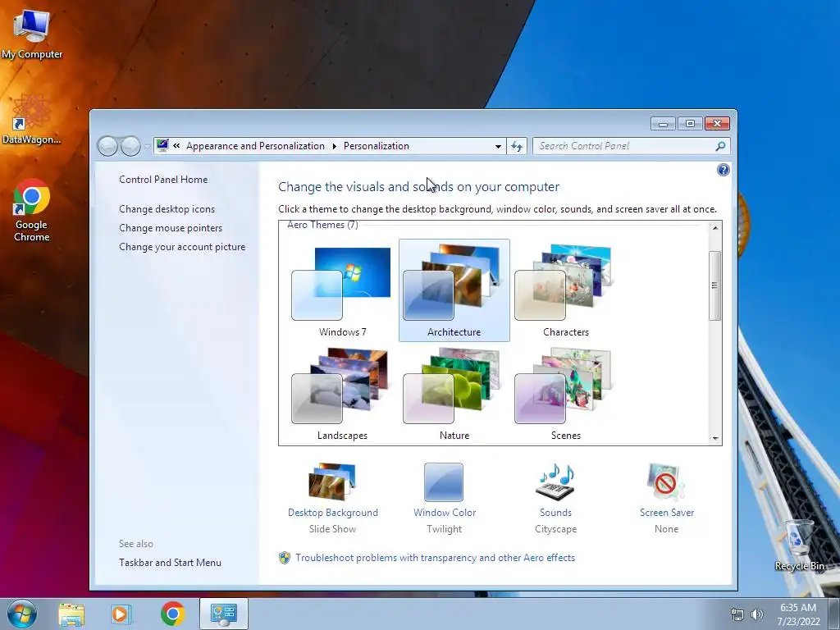Open Control Panel Home

(163, 180)
